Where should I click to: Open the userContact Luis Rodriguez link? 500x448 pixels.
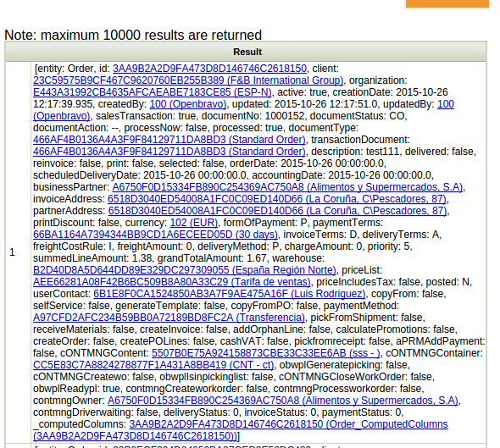230,294
